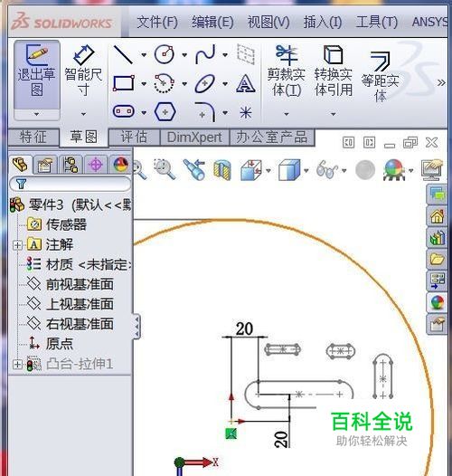Expand toolbar overflow chevron

pyautogui.click(x=441, y=82)
